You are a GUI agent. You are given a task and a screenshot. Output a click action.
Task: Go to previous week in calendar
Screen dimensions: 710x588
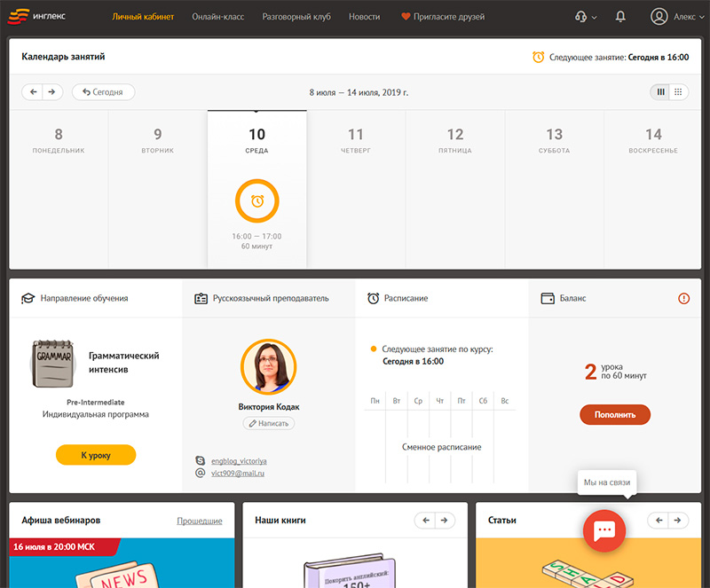(33, 91)
